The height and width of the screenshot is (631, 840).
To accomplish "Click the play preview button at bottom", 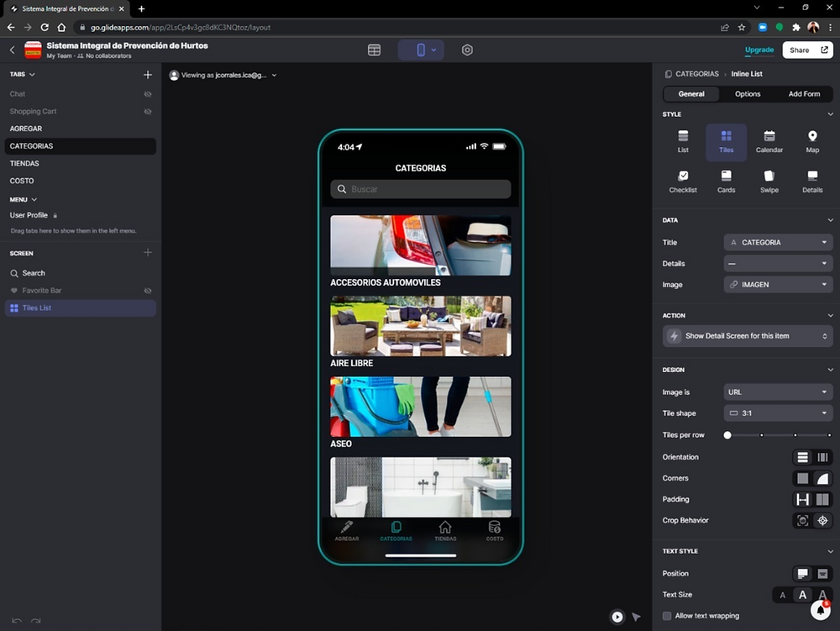I will tap(617, 617).
